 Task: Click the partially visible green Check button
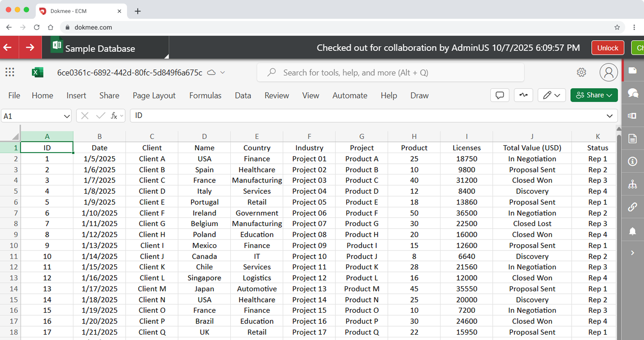[x=638, y=47]
